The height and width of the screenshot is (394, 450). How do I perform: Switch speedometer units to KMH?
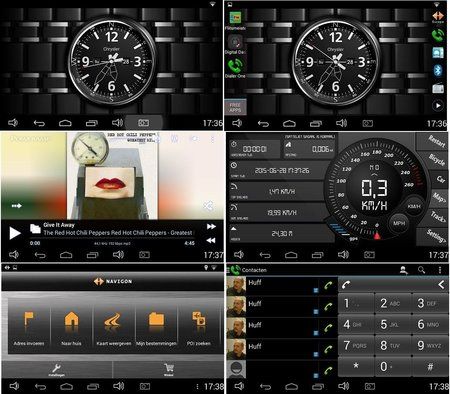tap(414, 206)
